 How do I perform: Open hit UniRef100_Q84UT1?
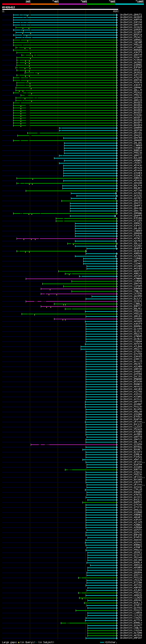point(131,15)
